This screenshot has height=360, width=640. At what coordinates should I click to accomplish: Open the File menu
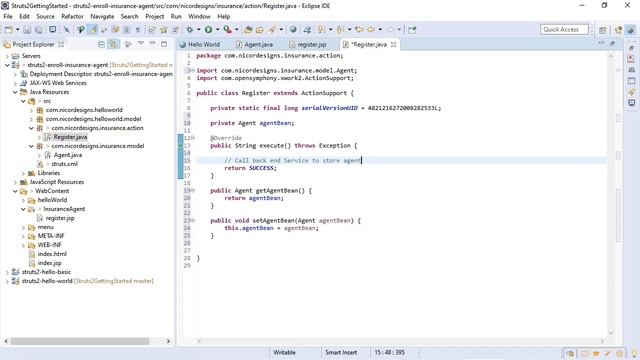(x=8, y=16)
